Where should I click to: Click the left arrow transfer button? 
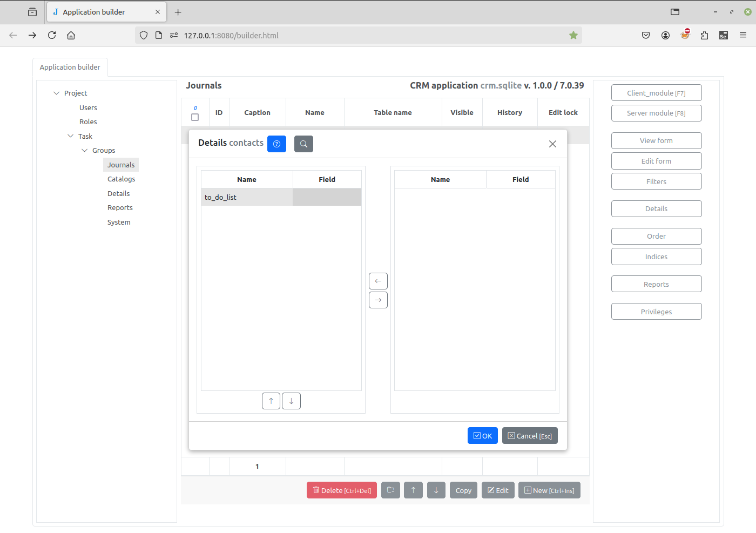coord(378,281)
